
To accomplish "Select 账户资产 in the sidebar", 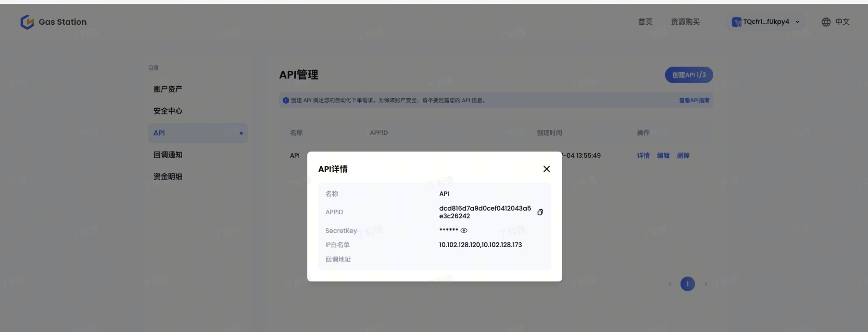I will tap(168, 89).
